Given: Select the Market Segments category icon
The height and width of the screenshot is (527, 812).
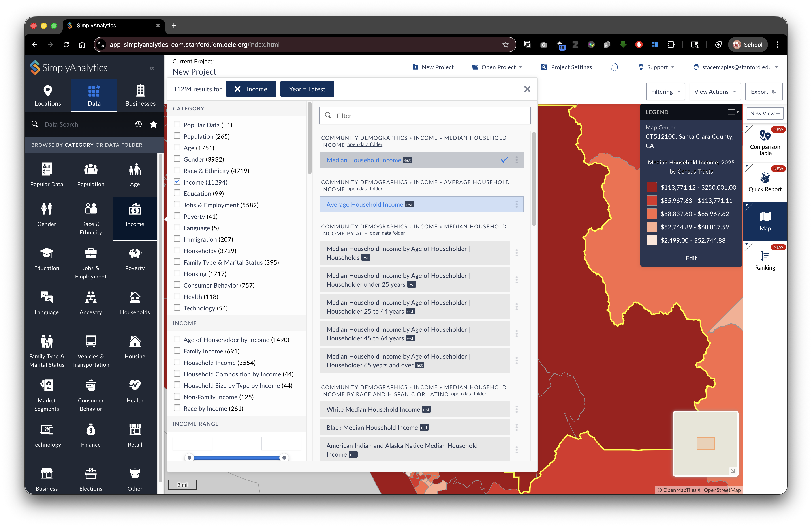Looking at the screenshot, I should pos(47,395).
